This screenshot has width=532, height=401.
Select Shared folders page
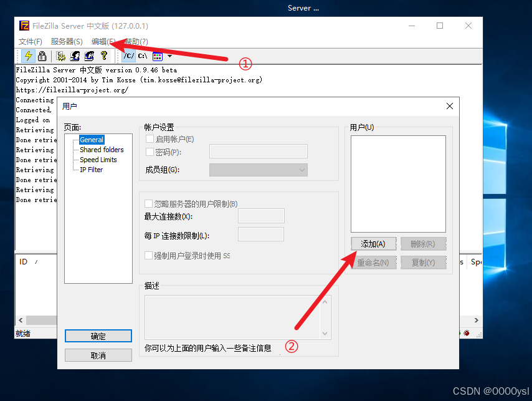click(102, 150)
